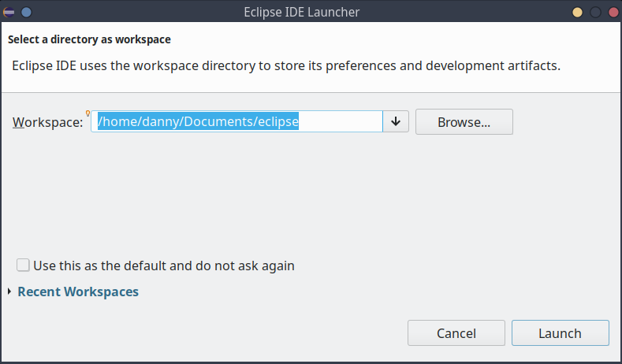Click the content assist lightbulb by Workspace
The height and width of the screenshot is (364, 622).
[88, 113]
